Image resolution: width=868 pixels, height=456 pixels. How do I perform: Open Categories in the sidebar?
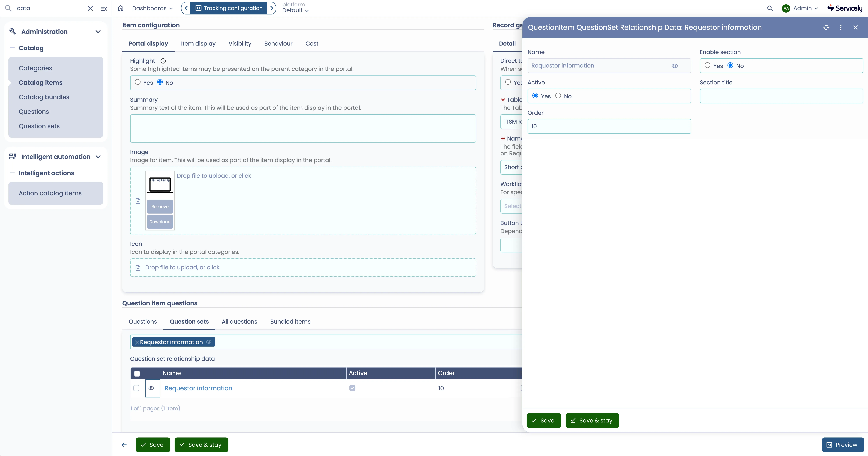click(35, 68)
